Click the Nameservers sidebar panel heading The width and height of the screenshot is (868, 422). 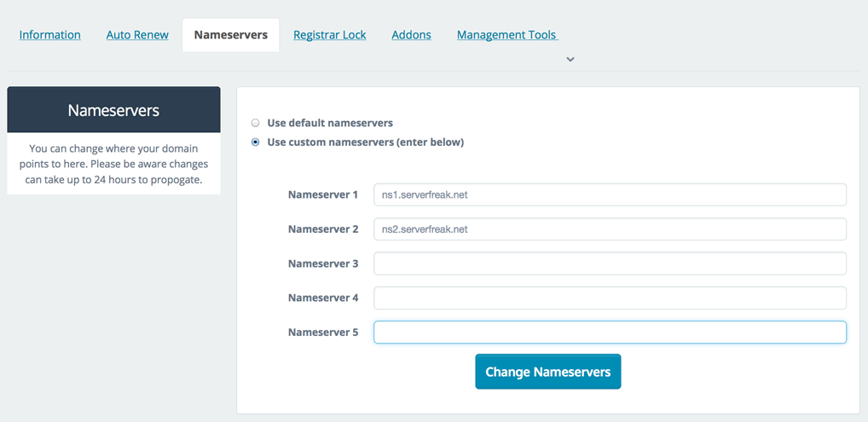[113, 110]
